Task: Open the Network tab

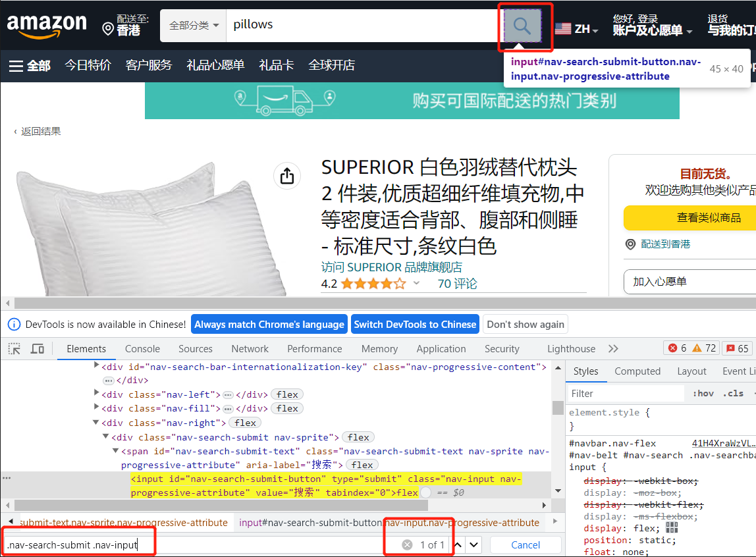Action: pos(250,349)
